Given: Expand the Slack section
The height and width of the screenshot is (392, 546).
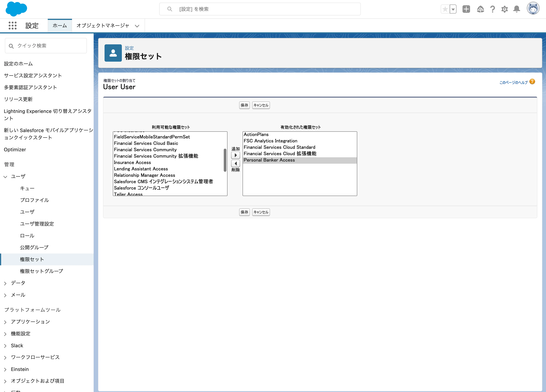Looking at the screenshot, I should (5, 346).
